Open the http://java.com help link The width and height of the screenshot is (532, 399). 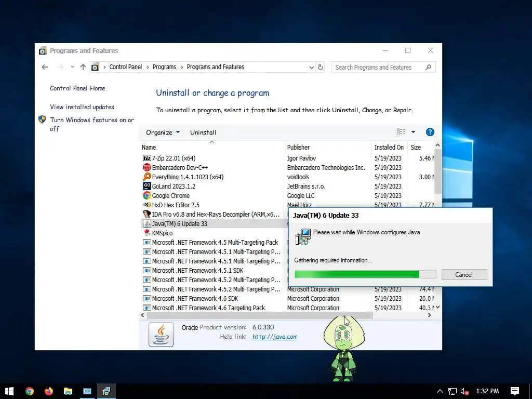(275, 337)
